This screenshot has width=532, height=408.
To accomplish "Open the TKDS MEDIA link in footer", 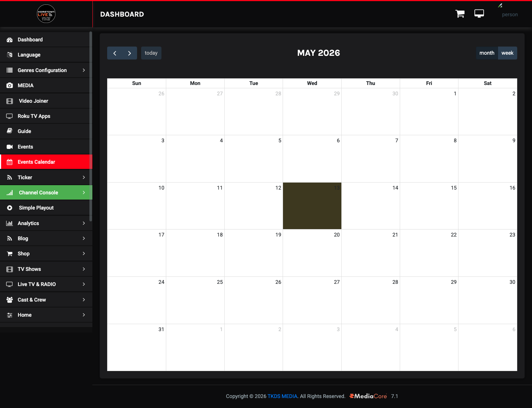I will point(282,396).
